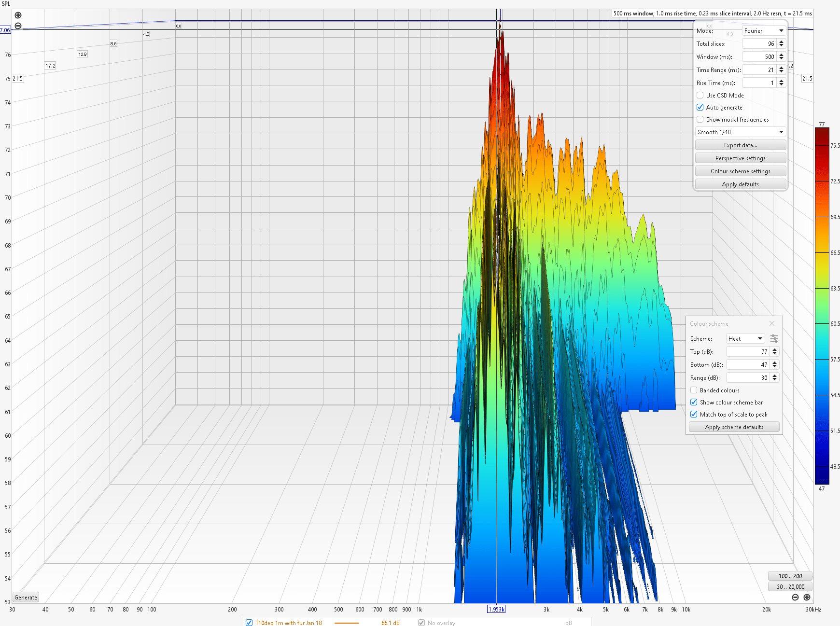Click the 1.953k frequency cursor label

(x=496, y=609)
